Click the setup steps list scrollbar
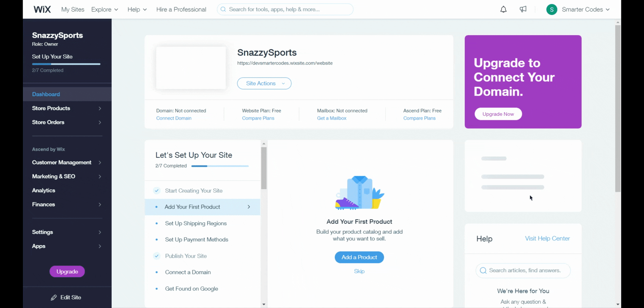 [x=264, y=168]
